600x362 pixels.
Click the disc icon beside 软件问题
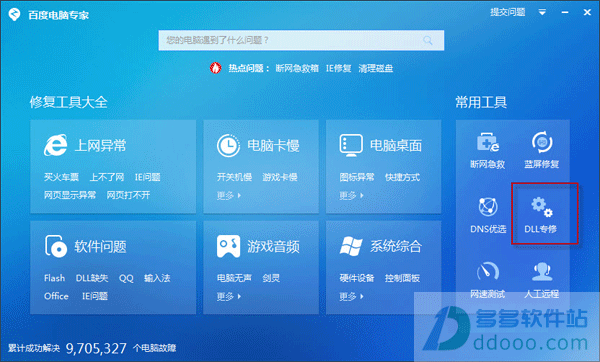pyautogui.click(x=56, y=246)
